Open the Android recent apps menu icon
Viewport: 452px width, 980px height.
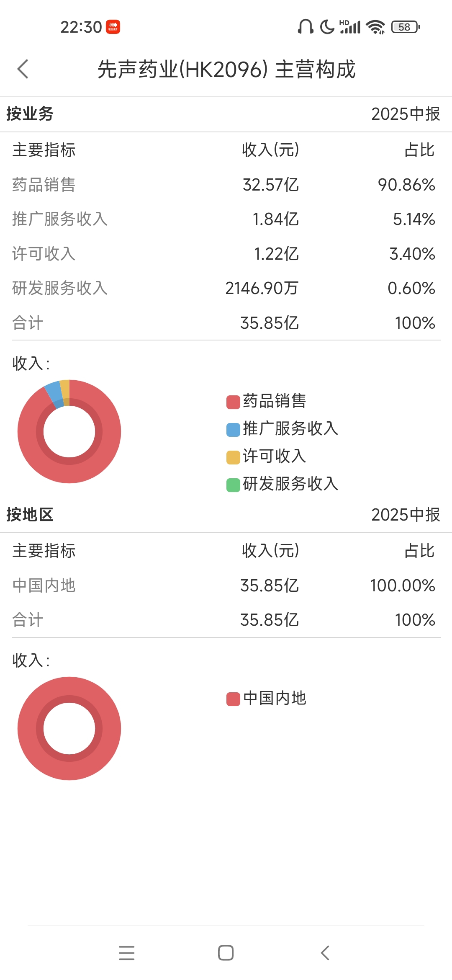click(x=126, y=953)
